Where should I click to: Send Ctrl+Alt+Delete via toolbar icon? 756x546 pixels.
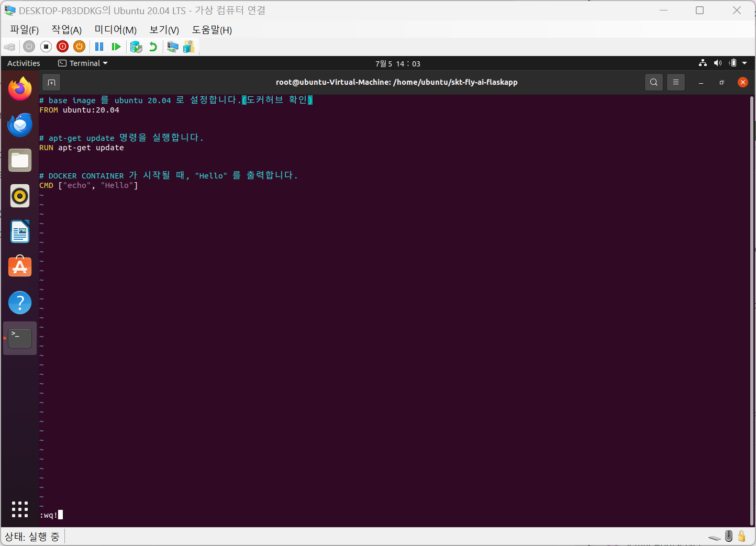[x=9, y=47]
